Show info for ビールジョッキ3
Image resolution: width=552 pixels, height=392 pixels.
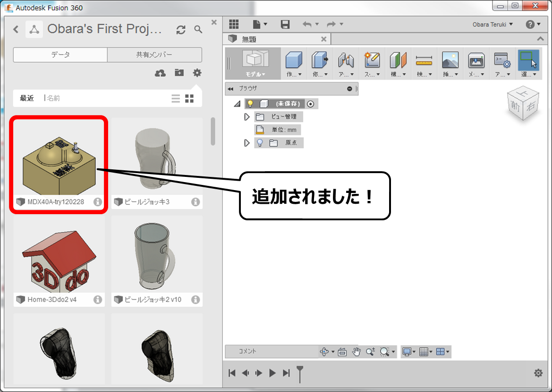tap(195, 202)
